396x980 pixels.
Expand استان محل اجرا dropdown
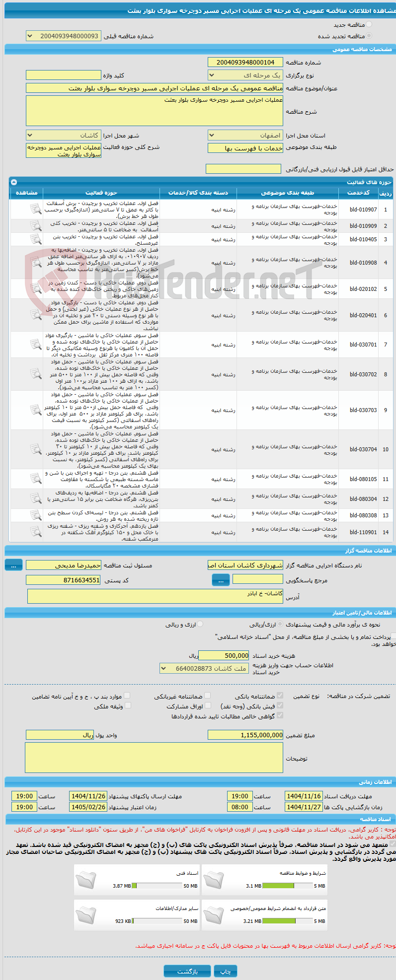tap(245, 136)
